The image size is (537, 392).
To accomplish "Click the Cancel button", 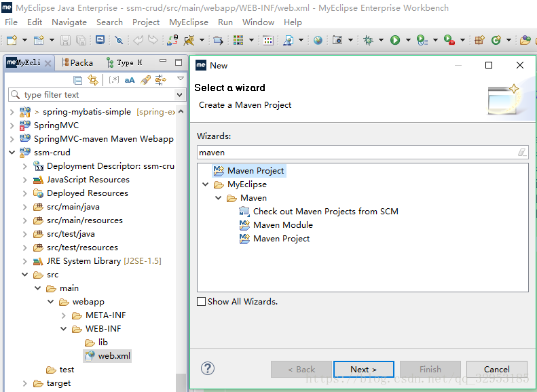I will (x=496, y=370).
